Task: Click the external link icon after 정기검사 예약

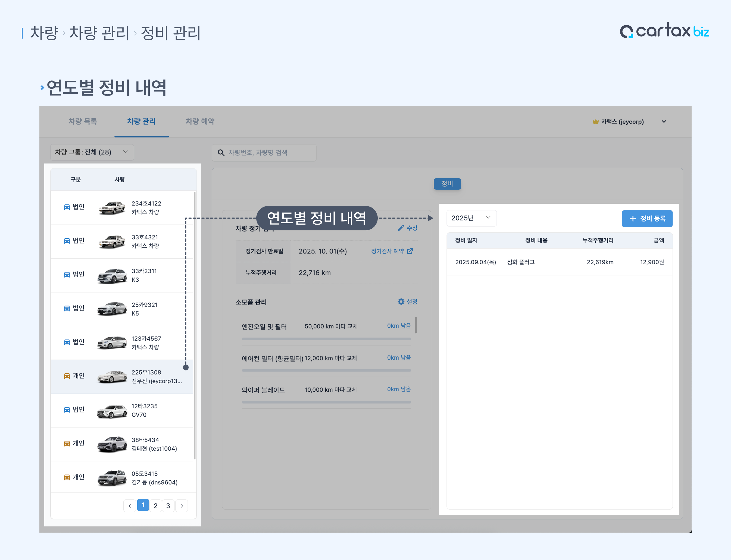Action: click(410, 251)
